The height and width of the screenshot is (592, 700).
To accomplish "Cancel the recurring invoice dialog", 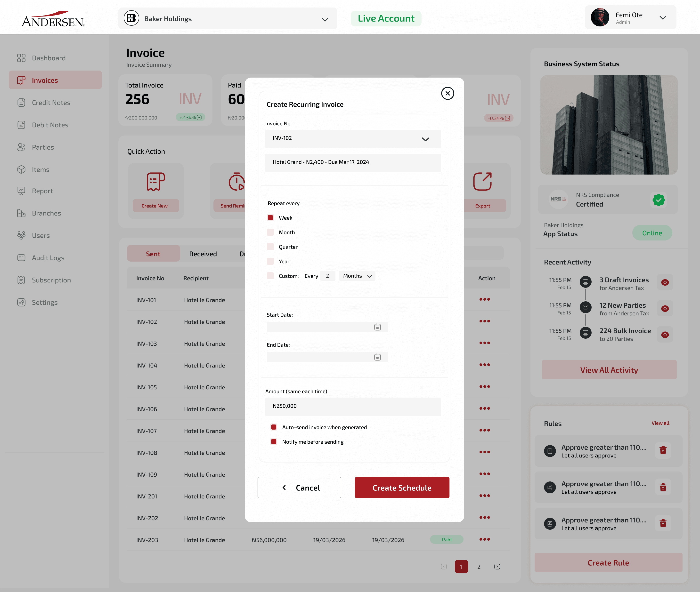I will point(299,488).
